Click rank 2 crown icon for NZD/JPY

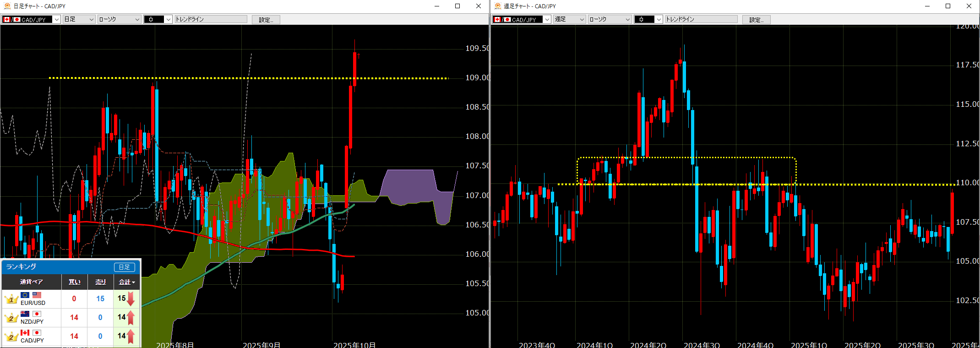[x=11, y=318]
